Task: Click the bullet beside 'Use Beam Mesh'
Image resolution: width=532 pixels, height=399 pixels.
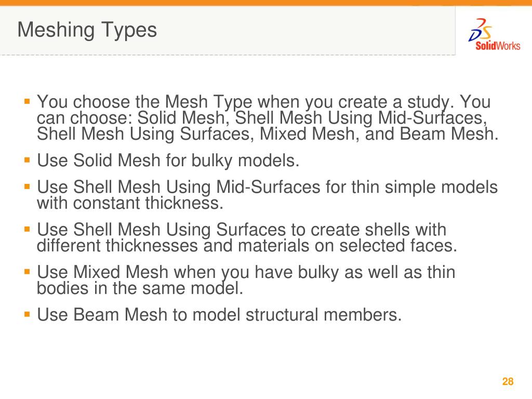Action: pyautogui.click(x=27, y=314)
